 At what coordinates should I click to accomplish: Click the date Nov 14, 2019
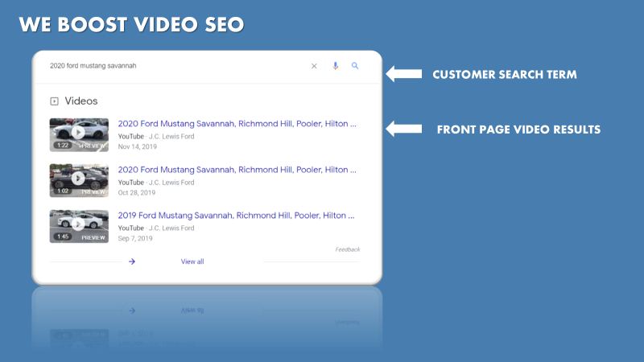coord(138,146)
